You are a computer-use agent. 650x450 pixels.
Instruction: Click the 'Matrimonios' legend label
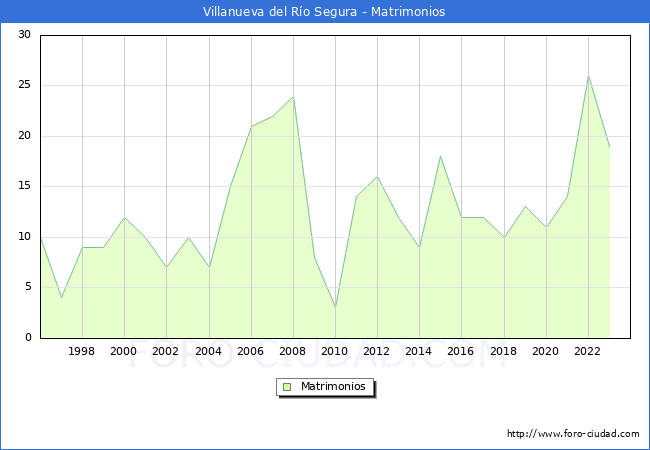(x=333, y=387)
